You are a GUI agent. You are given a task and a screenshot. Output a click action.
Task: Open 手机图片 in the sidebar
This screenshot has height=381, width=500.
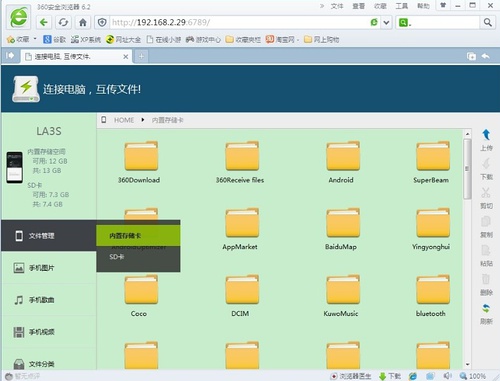[49, 268]
